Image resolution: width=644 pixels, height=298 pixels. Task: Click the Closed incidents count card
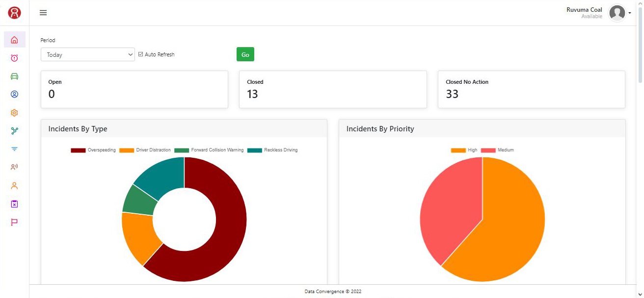[x=332, y=89]
